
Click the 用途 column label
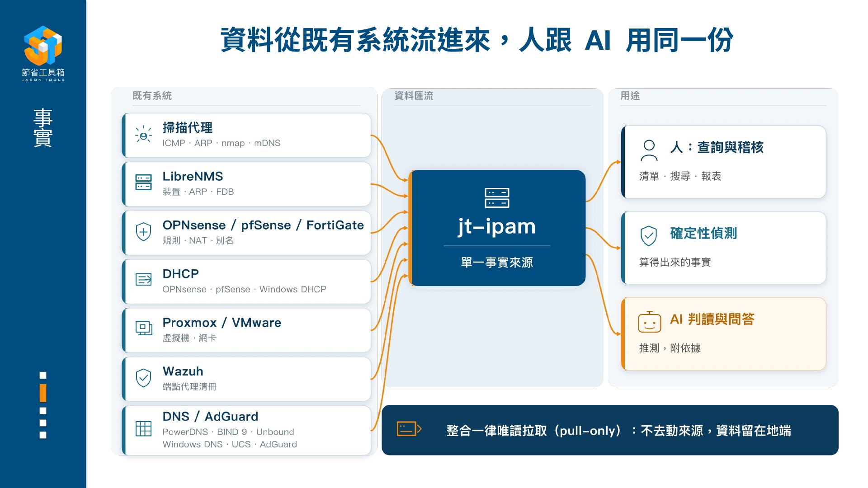(x=630, y=96)
